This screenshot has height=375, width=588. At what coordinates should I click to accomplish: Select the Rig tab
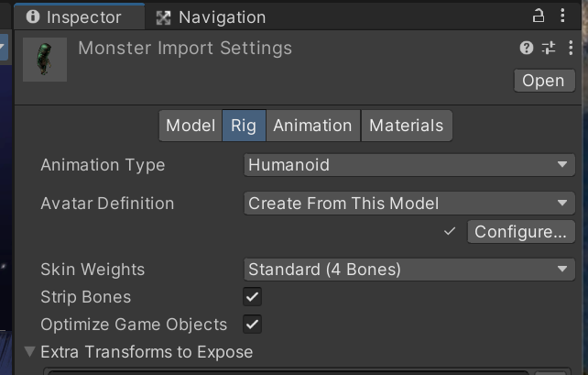[x=244, y=126]
